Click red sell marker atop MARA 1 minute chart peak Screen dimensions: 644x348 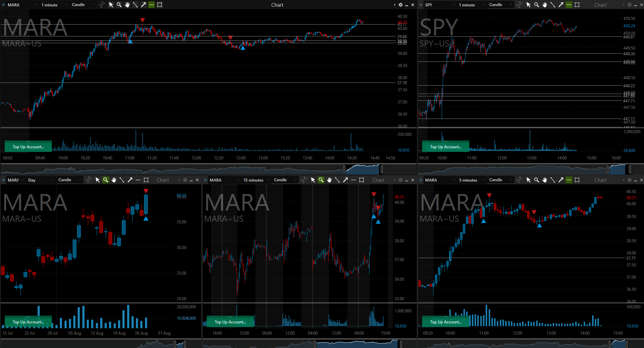[142, 20]
